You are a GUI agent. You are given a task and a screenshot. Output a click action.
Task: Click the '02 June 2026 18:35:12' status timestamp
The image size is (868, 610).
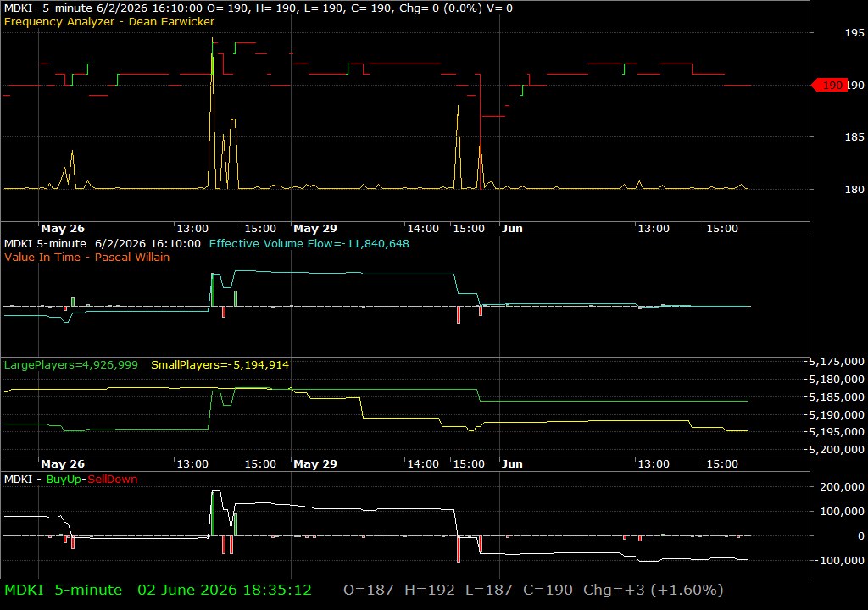[x=225, y=590]
